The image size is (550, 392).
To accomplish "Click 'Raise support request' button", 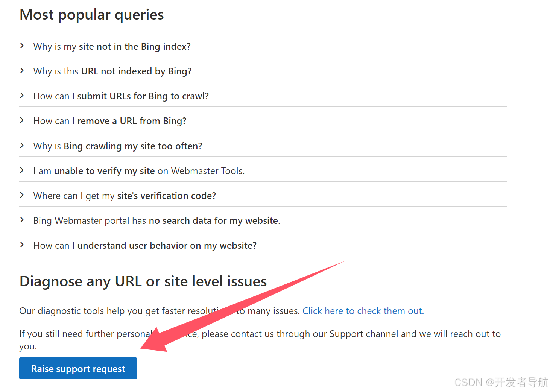I will [x=78, y=369].
